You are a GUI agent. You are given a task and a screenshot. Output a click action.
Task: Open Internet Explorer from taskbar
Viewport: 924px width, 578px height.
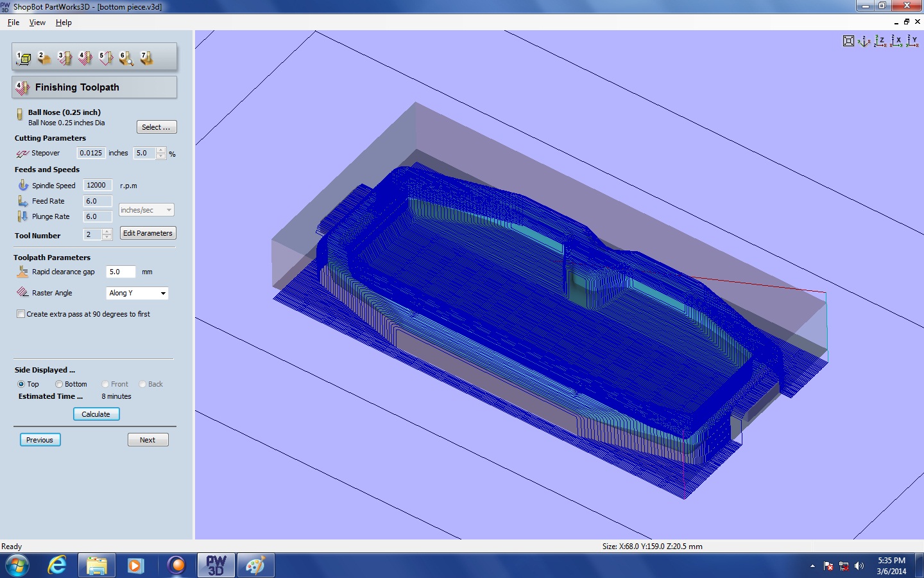pyautogui.click(x=57, y=565)
